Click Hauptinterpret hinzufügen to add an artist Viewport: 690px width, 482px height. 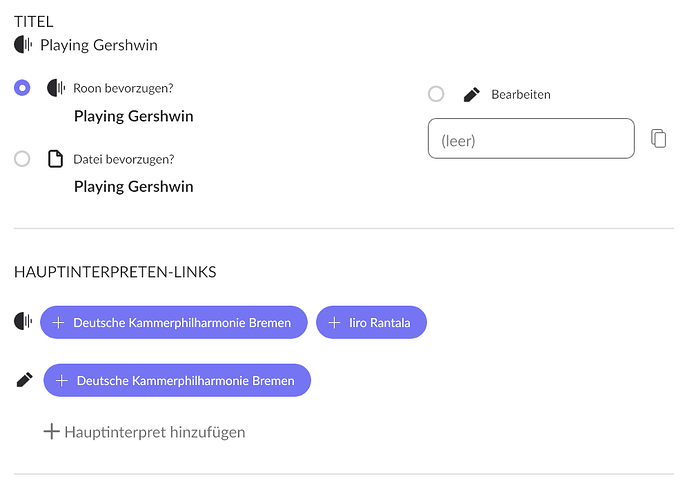154,432
